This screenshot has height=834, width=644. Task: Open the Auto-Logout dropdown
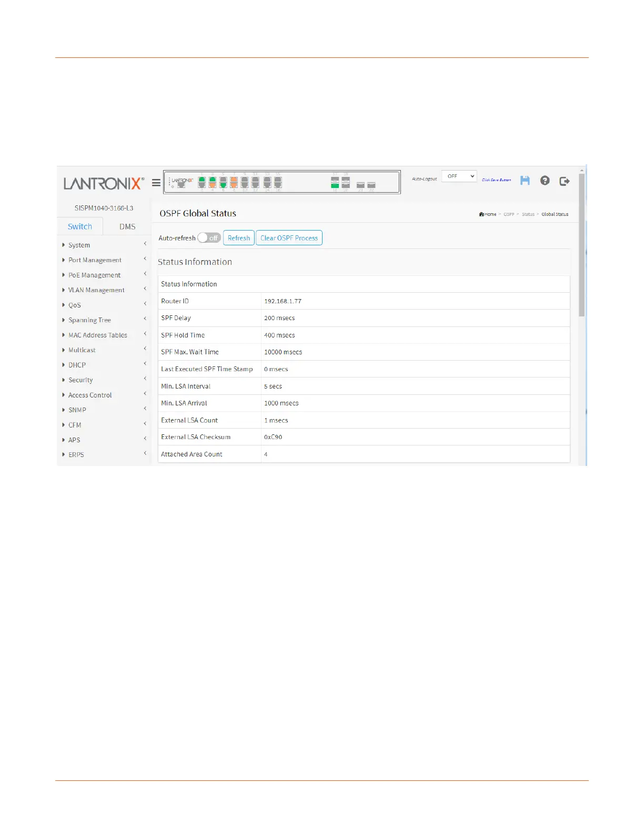coord(459,176)
